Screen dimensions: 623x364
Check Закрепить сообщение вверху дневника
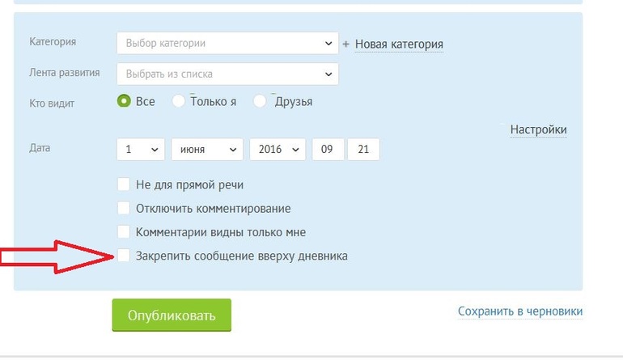pos(124,256)
